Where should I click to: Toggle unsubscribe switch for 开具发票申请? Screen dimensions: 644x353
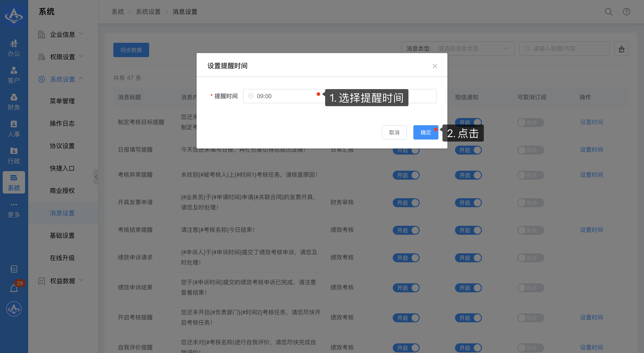coord(530,202)
